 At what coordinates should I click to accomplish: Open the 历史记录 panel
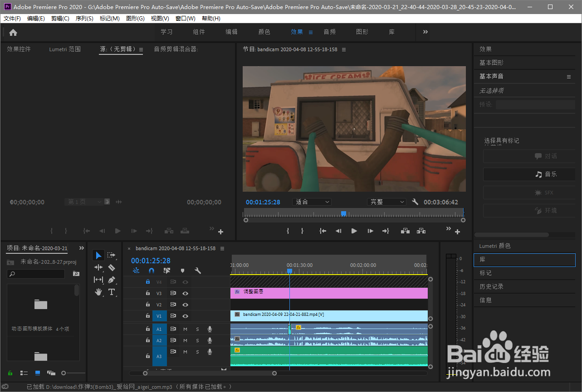click(x=492, y=286)
